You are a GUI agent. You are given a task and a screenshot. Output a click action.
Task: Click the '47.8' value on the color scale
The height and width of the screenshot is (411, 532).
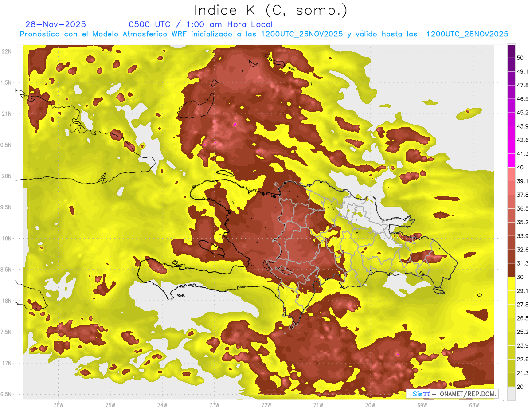523,85
